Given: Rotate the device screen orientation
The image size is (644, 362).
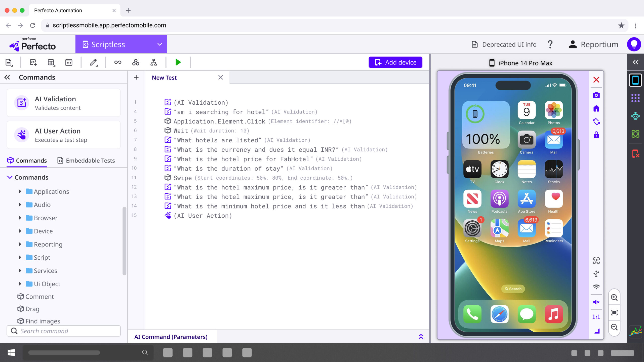Looking at the screenshot, I should click(596, 122).
